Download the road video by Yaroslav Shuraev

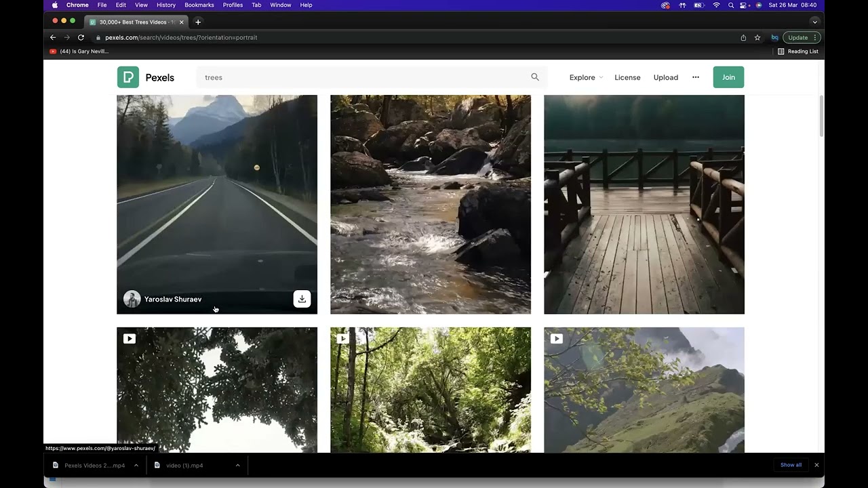point(302,299)
